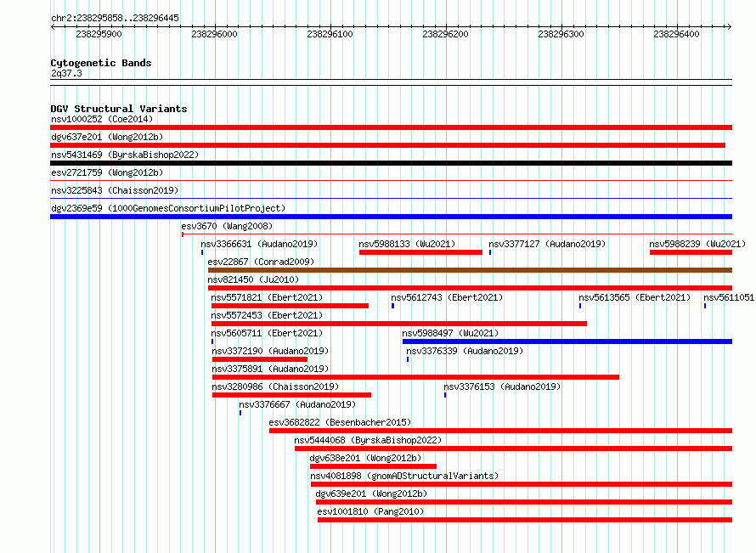Click the DGV Structural Variants track title
This screenshot has height=553, width=756.
click(x=119, y=109)
